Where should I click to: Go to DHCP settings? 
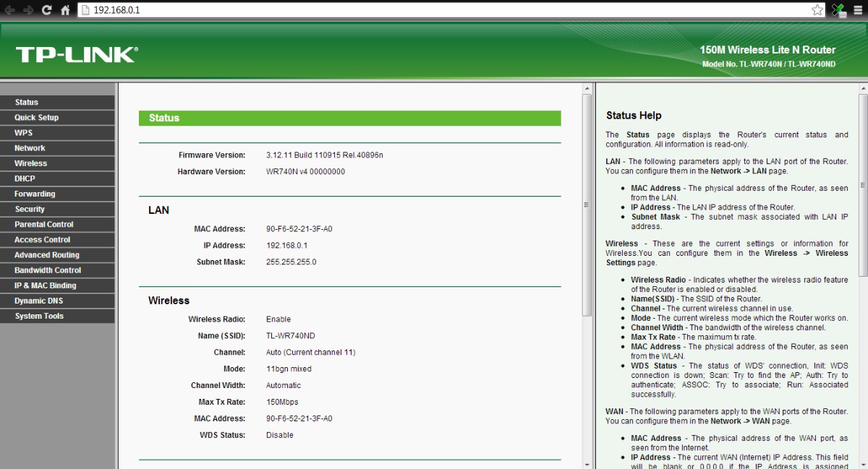pos(57,178)
